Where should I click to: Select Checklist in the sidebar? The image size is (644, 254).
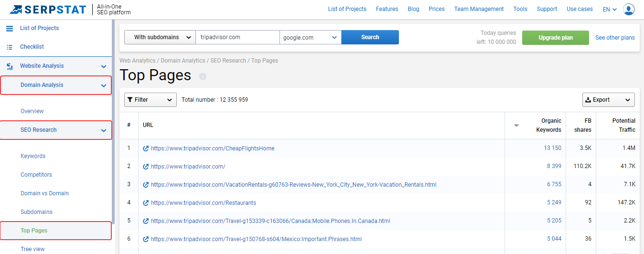pyautogui.click(x=32, y=47)
